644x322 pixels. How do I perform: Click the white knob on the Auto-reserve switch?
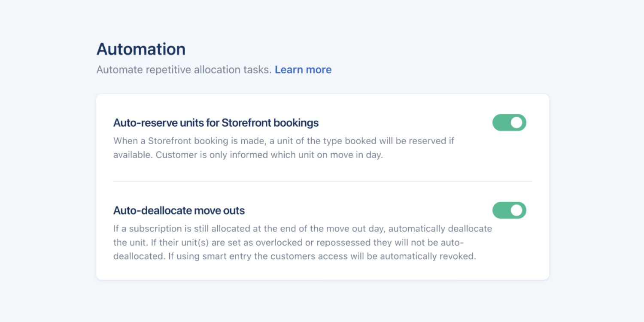tap(517, 122)
